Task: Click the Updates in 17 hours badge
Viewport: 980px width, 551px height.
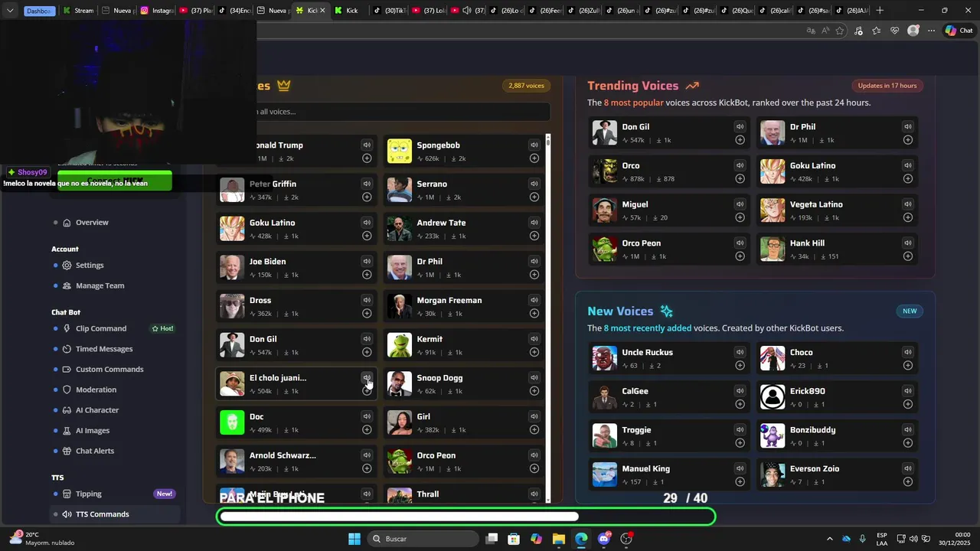Action: click(887, 86)
